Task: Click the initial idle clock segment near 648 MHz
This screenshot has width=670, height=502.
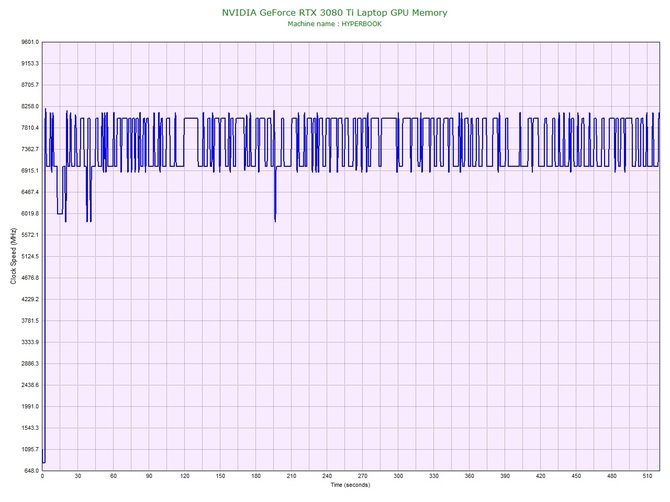Action: (x=44, y=462)
